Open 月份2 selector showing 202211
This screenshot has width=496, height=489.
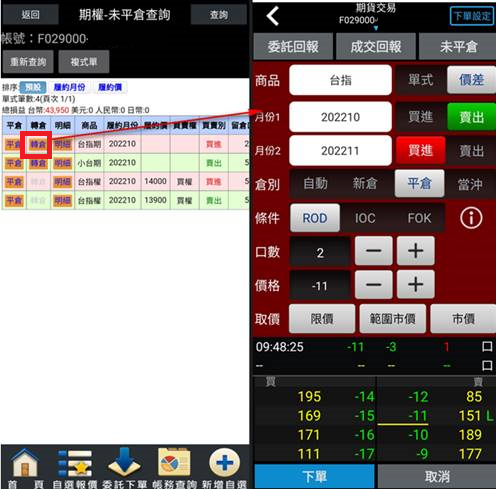(340, 151)
